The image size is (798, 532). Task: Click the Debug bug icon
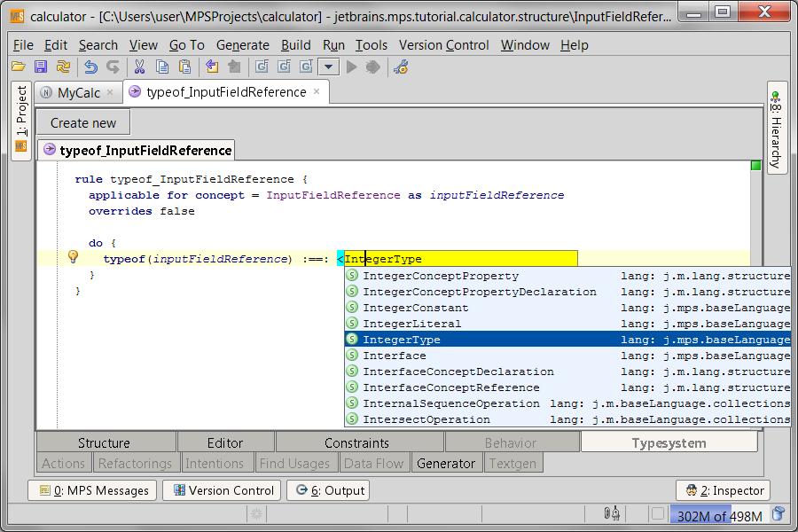tap(373, 66)
